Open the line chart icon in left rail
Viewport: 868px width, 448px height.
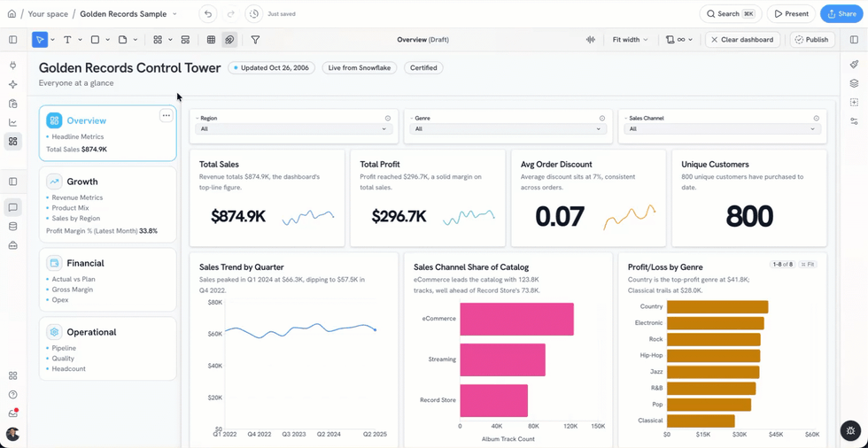[x=13, y=123]
